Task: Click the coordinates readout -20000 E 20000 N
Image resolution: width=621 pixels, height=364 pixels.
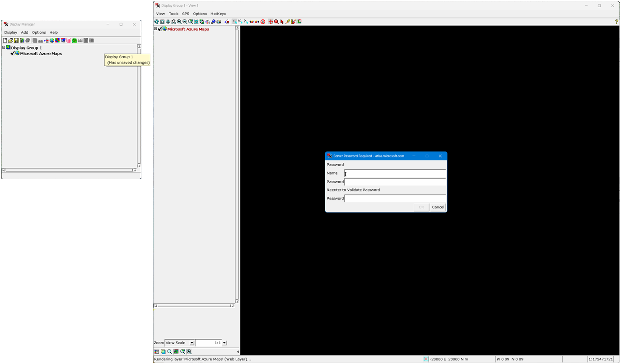Action: (x=449, y=359)
